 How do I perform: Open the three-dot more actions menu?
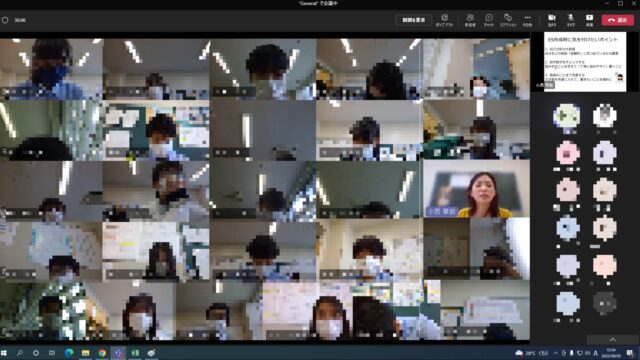point(527,20)
